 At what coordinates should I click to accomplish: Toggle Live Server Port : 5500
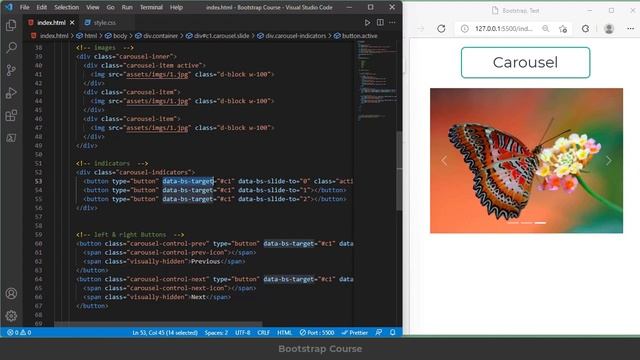click(317, 333)
